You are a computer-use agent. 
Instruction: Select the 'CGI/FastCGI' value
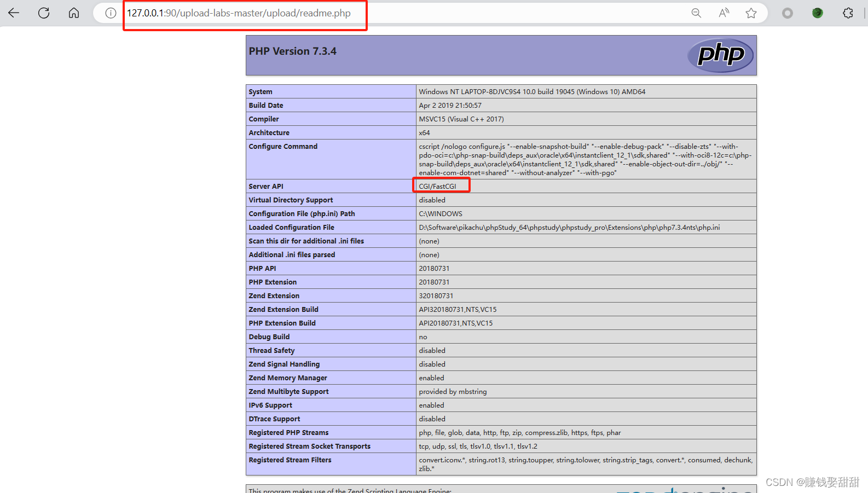pyautogui.click(x=437, y=187)
